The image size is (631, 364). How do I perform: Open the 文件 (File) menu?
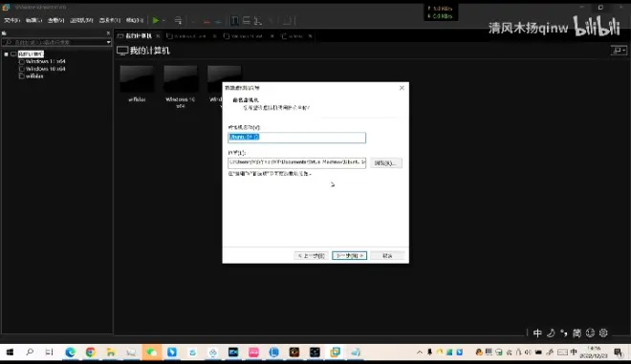pos(11,20)
